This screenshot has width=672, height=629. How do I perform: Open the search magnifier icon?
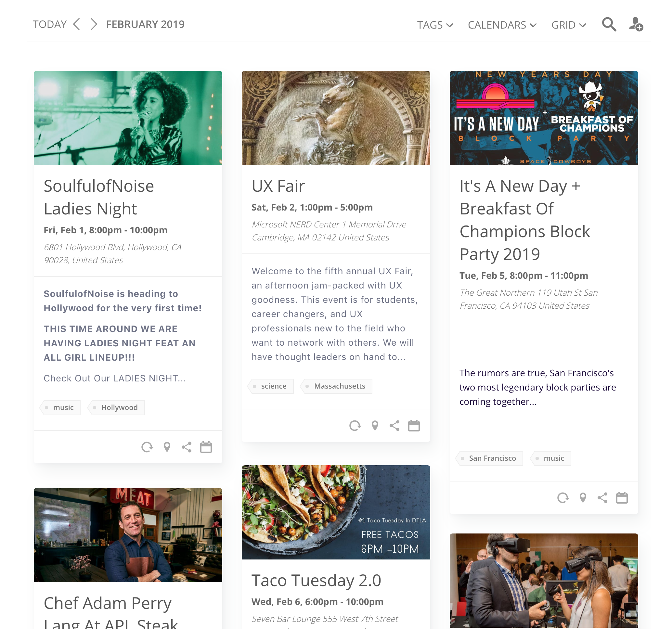click(x=609, y=24)
